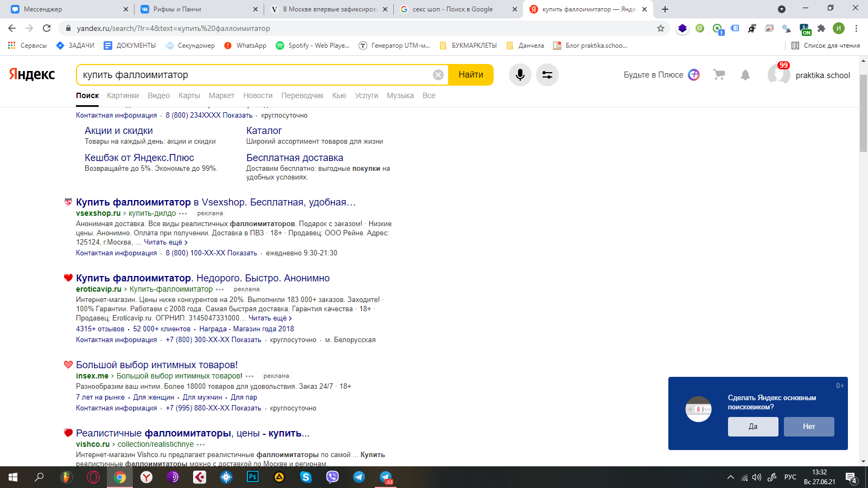868x488 pixels.
Task: Open the Yandex shopping cart icon
Action: click(x=719, y=75)
